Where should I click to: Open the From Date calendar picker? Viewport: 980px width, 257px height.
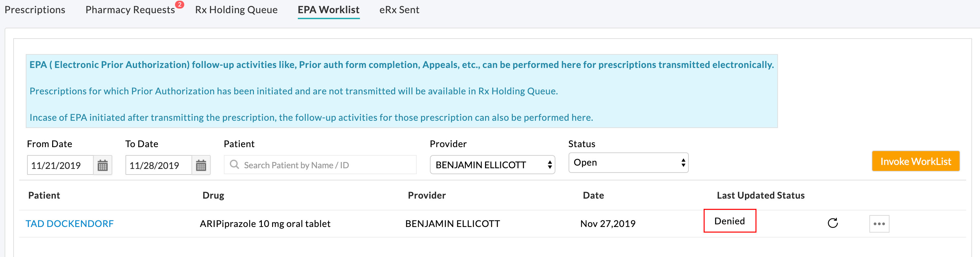tap(102, 165)
